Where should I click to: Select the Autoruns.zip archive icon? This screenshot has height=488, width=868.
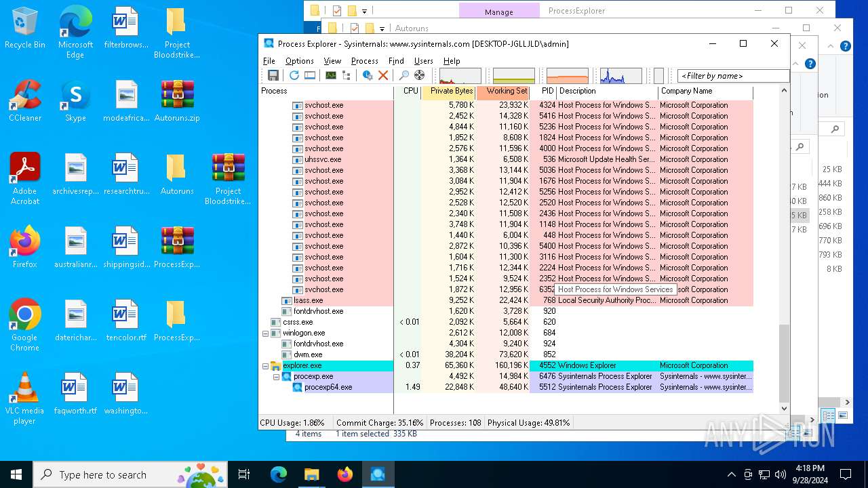pyautogui.click(x=177, y=102)
